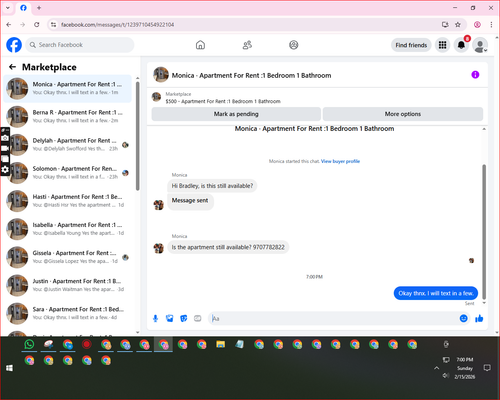The height and width of the screenshot is (400, 500).
Task: Click the voice clip microphone icon
Action: 155,318
